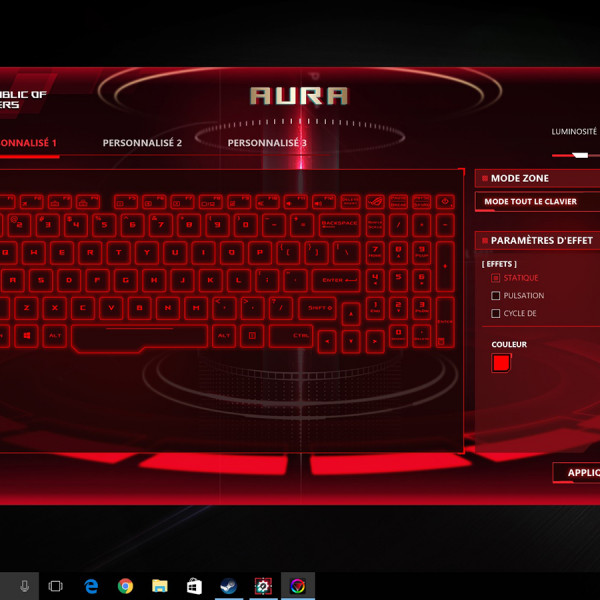Enable the Pulsation effect checkbox
The height and width of the screenshot is (600, 600).
(496, 296)
